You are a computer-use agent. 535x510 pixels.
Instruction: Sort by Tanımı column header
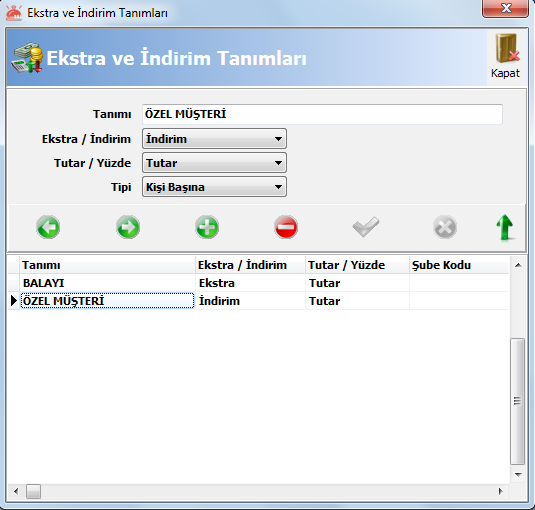tap(107, 265)
